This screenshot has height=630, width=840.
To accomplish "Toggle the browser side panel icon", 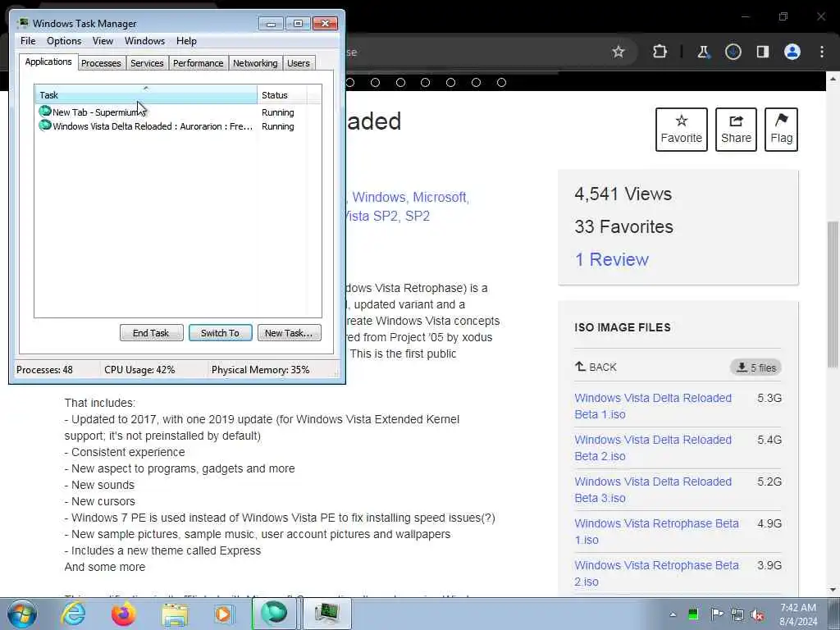I will coord(762,52).
